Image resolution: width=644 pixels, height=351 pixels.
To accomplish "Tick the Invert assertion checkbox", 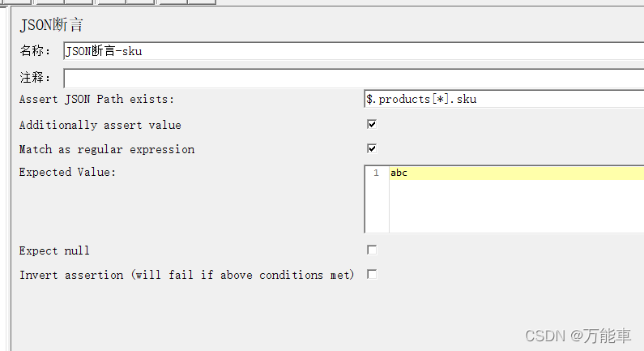I will pyautogui.click(x=372, y=274).
